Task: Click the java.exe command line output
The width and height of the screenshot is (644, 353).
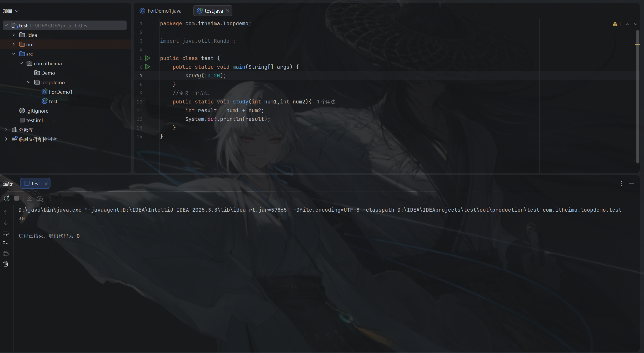Action: tap(320, 210)
